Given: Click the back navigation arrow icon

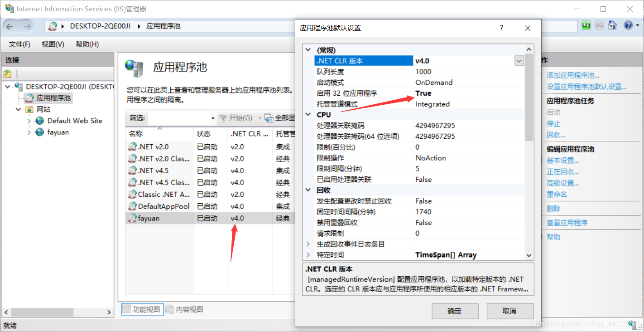Looking at the screenshot, I should 10,26.
